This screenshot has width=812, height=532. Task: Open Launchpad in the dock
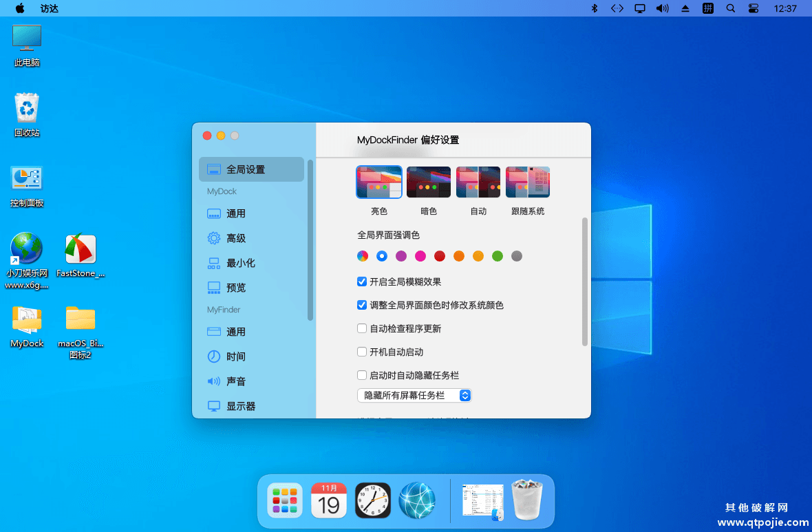(285, 500)
